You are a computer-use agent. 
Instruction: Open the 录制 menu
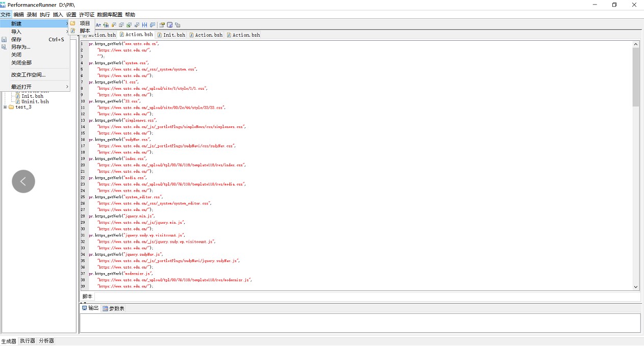coord(32,15)
